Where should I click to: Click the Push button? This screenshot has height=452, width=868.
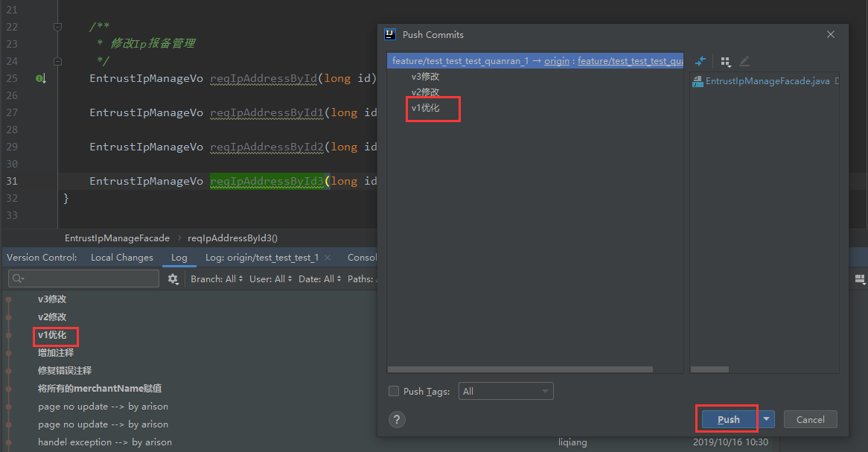[727, 418]
